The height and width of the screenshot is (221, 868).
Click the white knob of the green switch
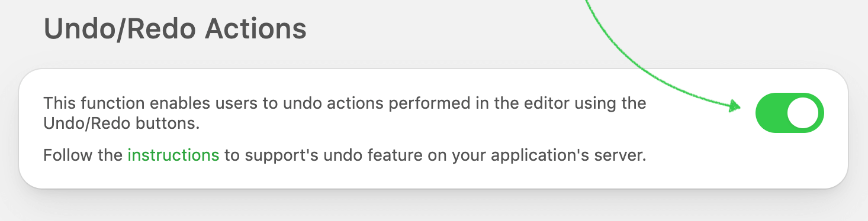803,113
